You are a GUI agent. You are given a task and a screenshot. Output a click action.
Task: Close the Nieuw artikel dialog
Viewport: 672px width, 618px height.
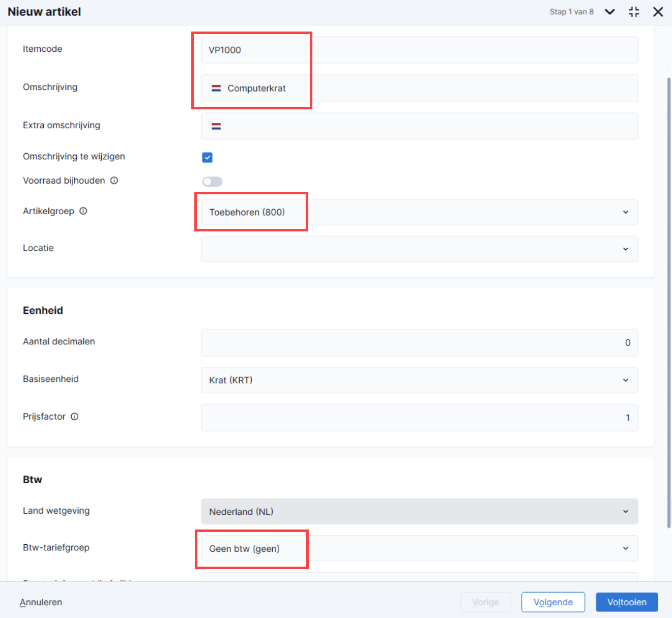[658, 12]
